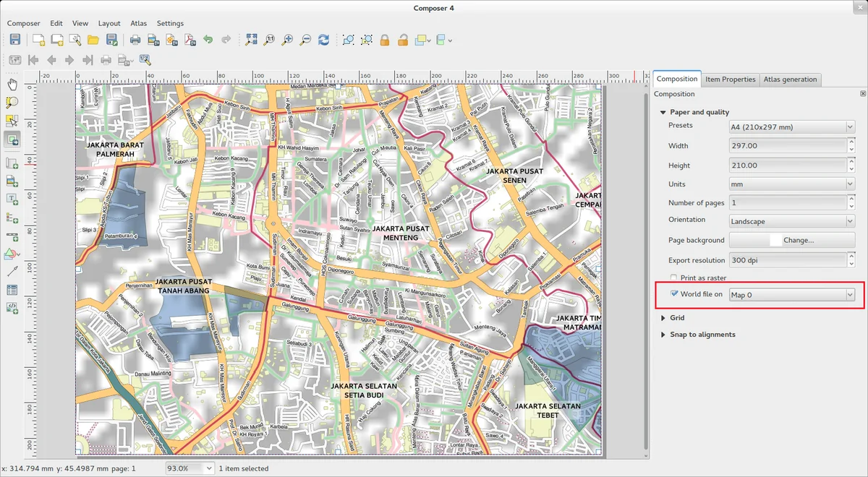Select the Pan composer hand tool
The width and height of the screenshot is (868, 477).
tap(12, 85)
